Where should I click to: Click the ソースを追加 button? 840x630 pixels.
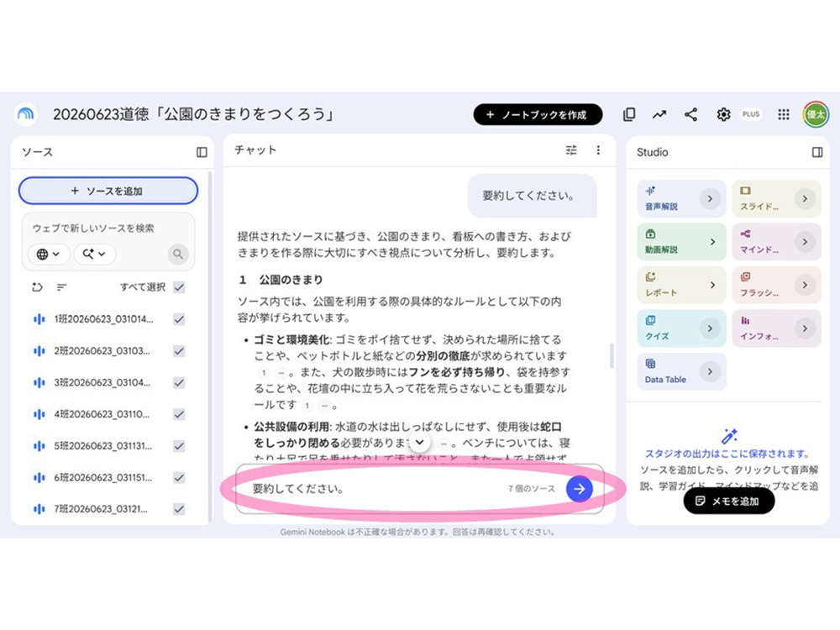tap(108, 191)
